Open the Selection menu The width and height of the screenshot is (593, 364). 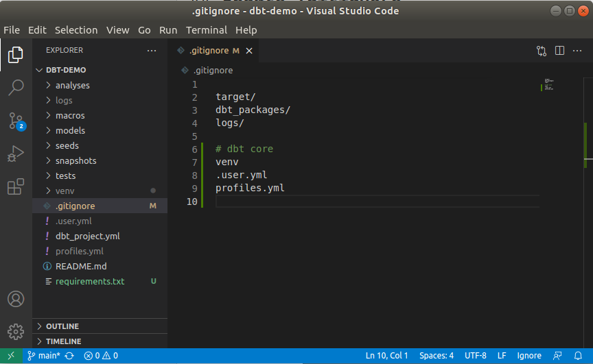pos(76,30)
